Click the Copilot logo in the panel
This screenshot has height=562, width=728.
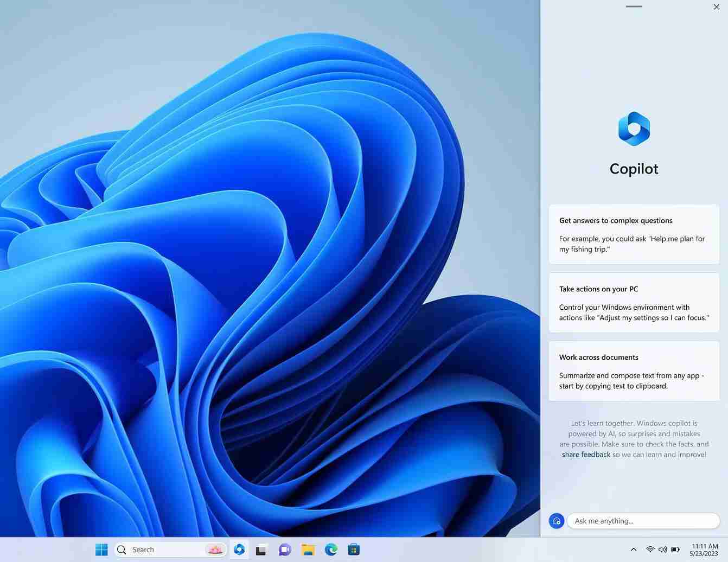[x=633, y=129]
